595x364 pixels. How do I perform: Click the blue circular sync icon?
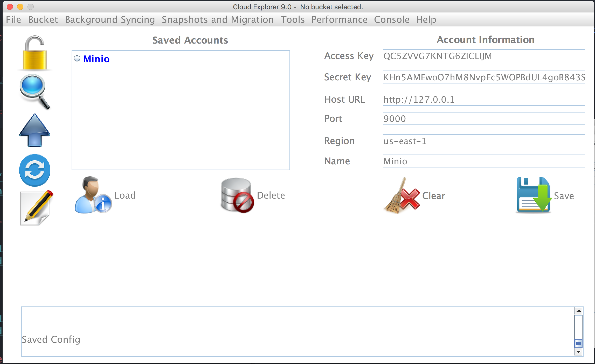click(x=35, y=170)
